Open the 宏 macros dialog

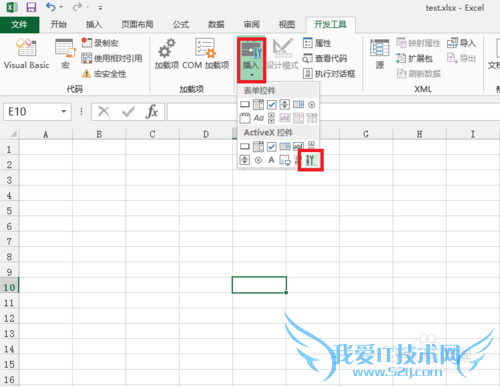(x=65, y=53)
